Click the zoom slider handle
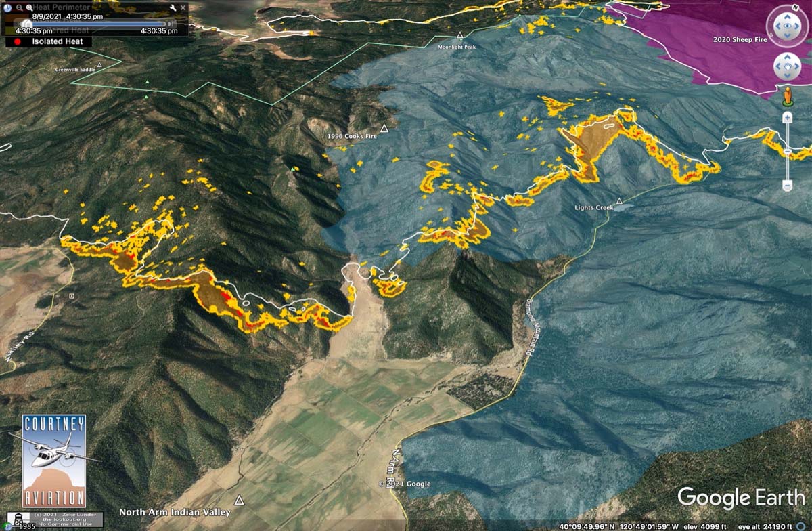Screen dimensions: 812x531 [787, 150]
